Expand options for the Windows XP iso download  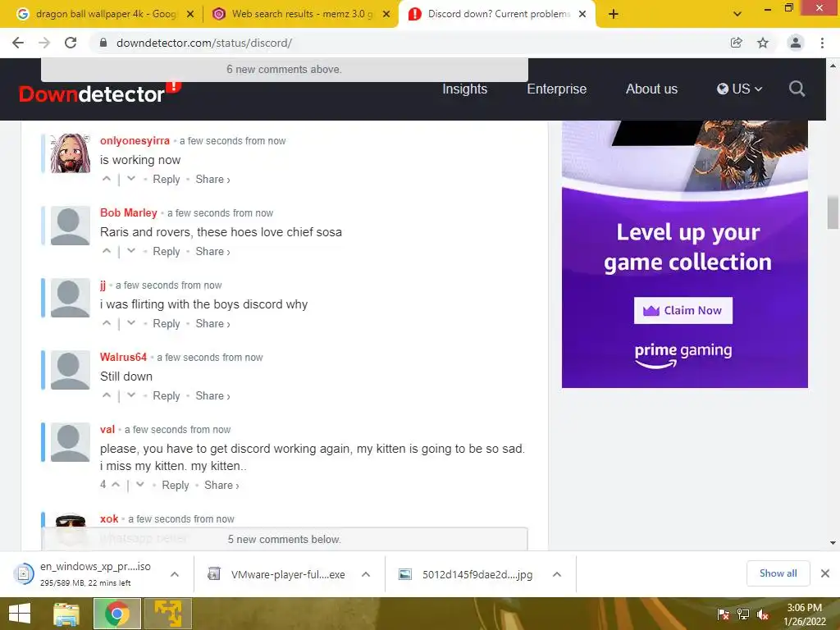pyautogui.click(x=175, y=574)
